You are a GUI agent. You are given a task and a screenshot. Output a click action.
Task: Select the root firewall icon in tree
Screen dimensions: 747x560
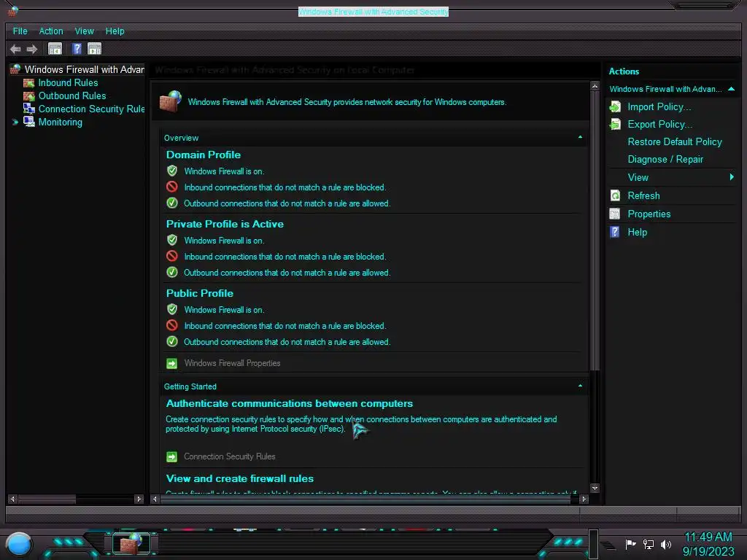15,69
